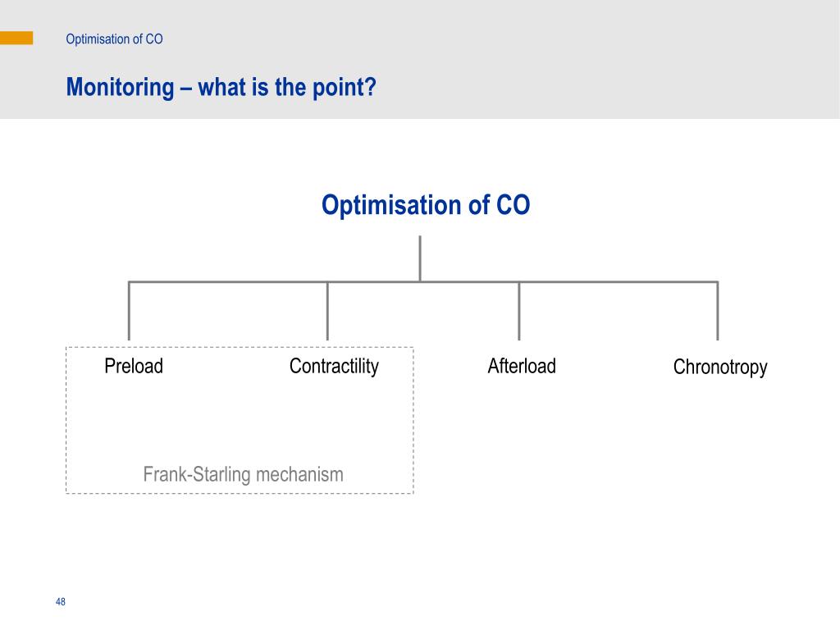Click the orange rectangle marker in header
The height and width of the screenshot is (630, 840).
click(16, 38)
